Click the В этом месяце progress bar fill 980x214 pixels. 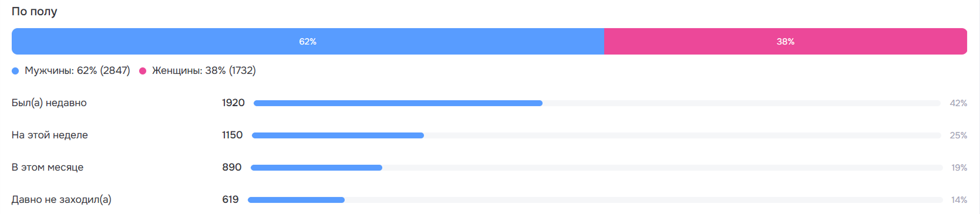tap(316, 168)
